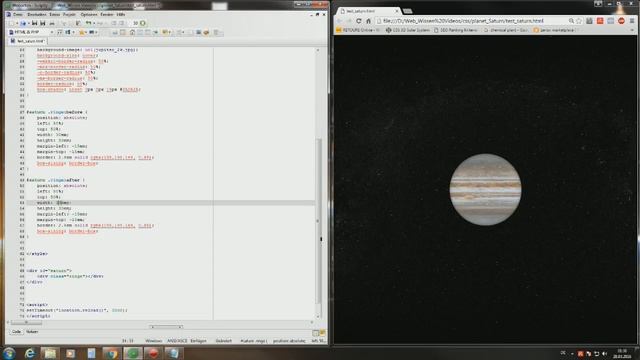
Task: Click the Chrome address bar URL
Action: pyautogui.click(x=463, y=21)
